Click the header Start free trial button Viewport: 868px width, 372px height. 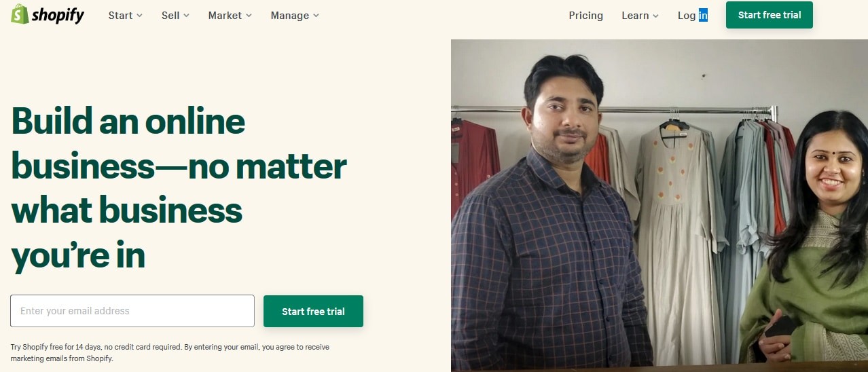pos(770,15)
